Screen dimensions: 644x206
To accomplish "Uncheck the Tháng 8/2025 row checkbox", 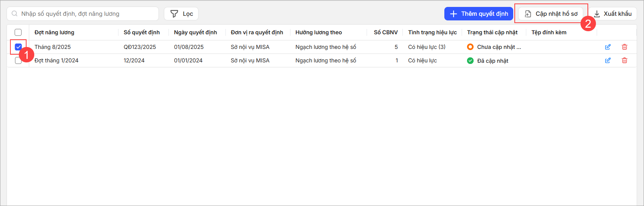I will (18, 47).
